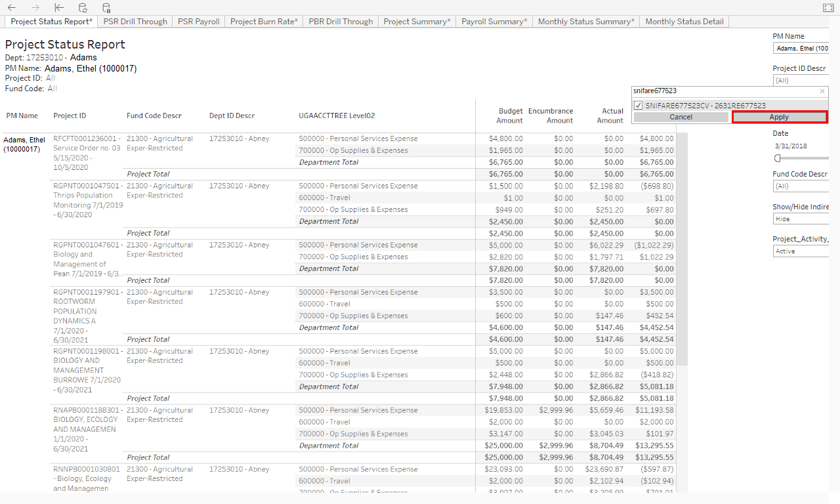Click the Budget Amount column header
This screenshot has height=504, width=840.
[x=510, y=115]
